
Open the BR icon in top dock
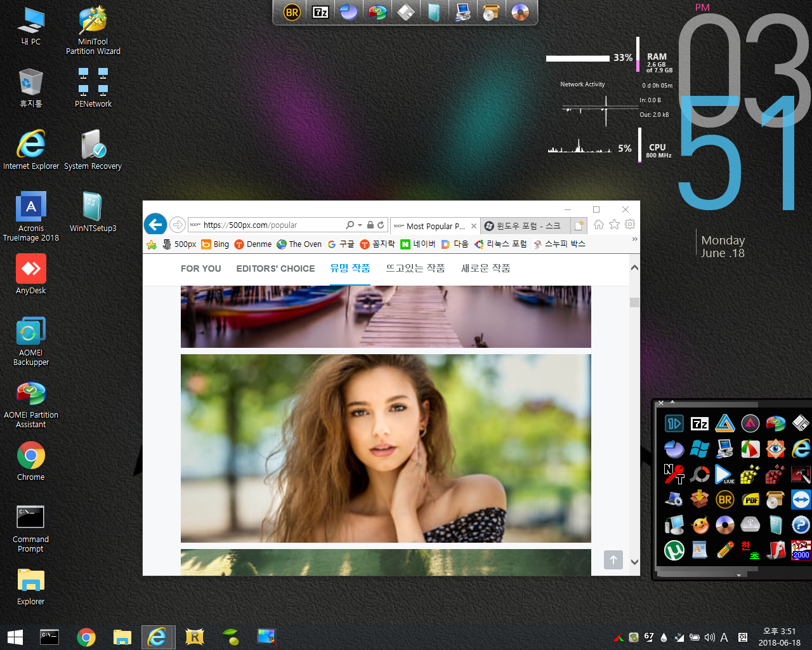292,12
